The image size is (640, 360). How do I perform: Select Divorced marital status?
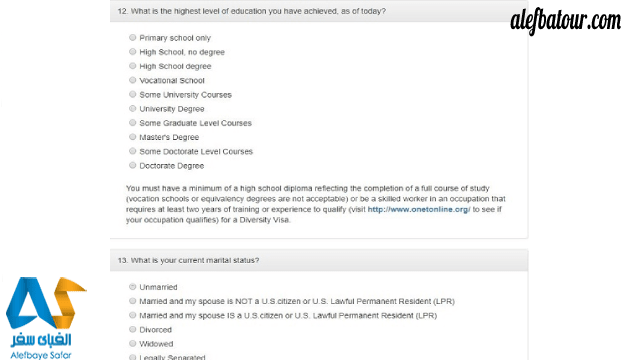click(133, 329)
